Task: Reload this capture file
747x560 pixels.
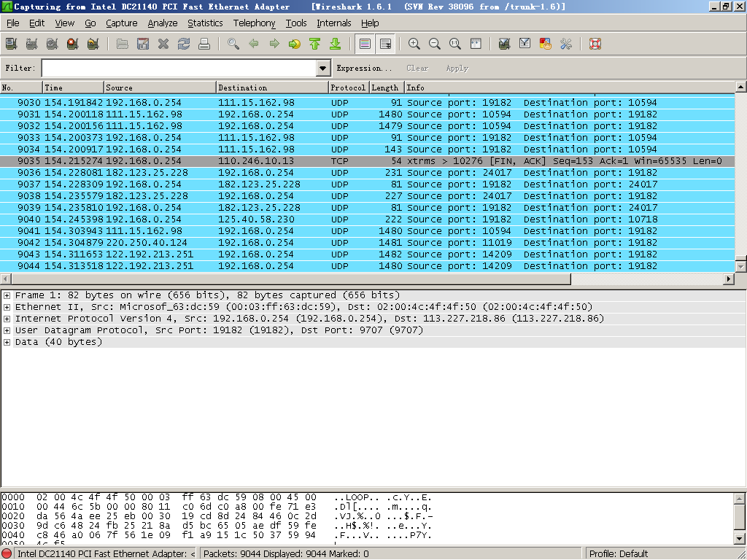Action: click(184, 44)
